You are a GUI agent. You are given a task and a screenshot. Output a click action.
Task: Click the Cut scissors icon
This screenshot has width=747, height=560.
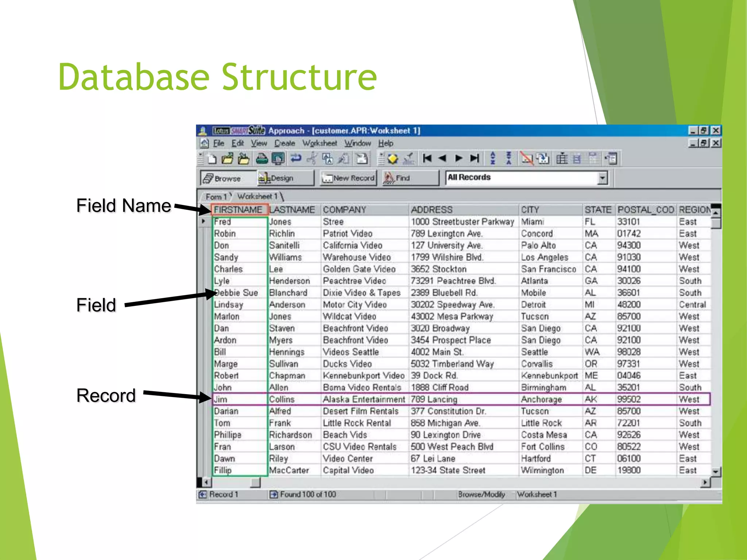pyautogui.click(x=312, y=159)
